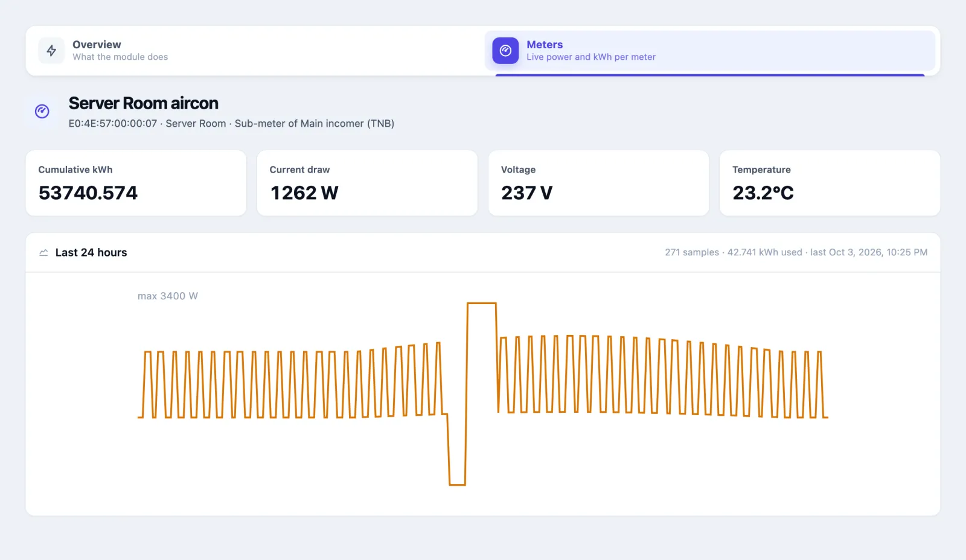This screenshot has height=560, width=966.
Task: Click the lightning bolt Overview icon
Action: (x=51, y=51)
